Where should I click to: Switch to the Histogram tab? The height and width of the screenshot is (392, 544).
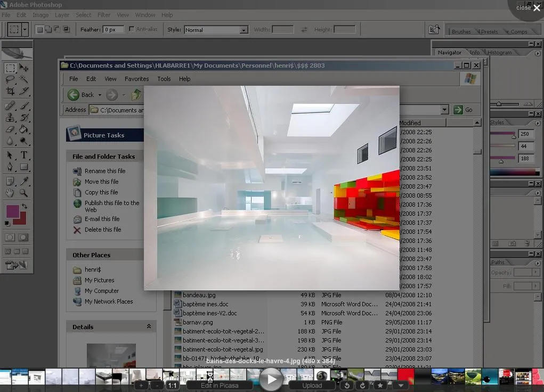pyautogui.click(x=499, y=52)
